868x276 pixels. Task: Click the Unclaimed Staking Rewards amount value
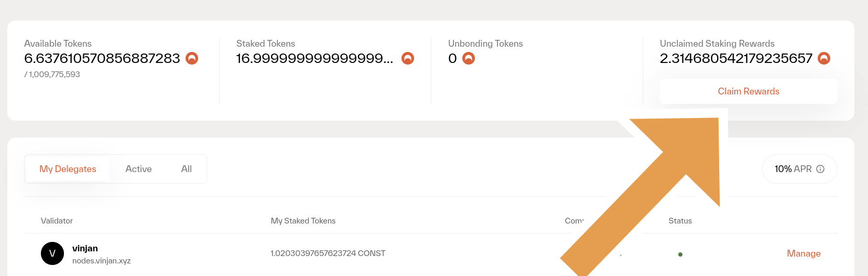[x=736, y=58]
